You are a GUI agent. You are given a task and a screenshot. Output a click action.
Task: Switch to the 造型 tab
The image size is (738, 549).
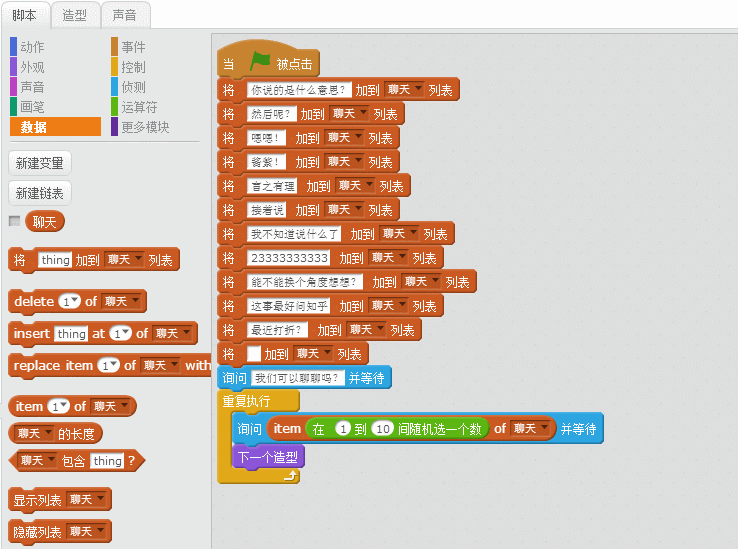click(75, 16)
